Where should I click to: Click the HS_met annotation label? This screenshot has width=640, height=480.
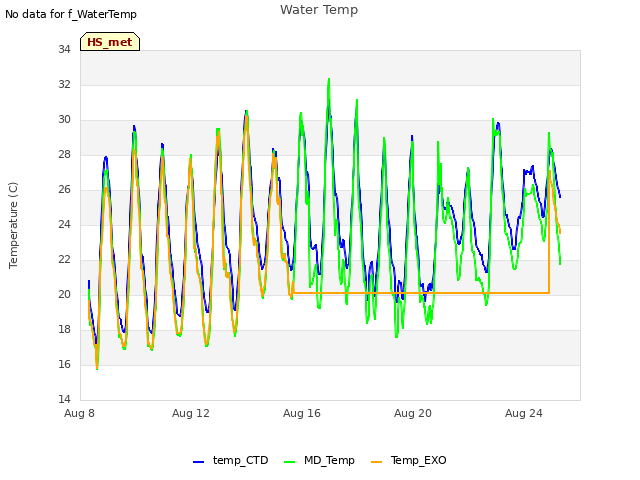tap(110, 42)
